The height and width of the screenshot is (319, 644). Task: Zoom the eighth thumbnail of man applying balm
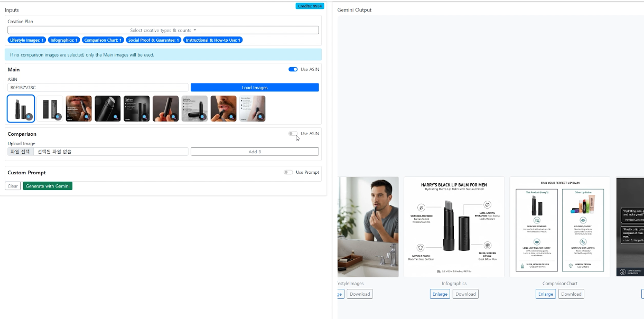(232, 117)
